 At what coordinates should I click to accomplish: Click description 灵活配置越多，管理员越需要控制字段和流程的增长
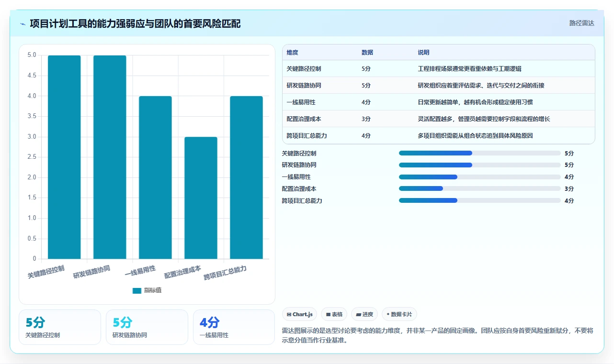484,119
